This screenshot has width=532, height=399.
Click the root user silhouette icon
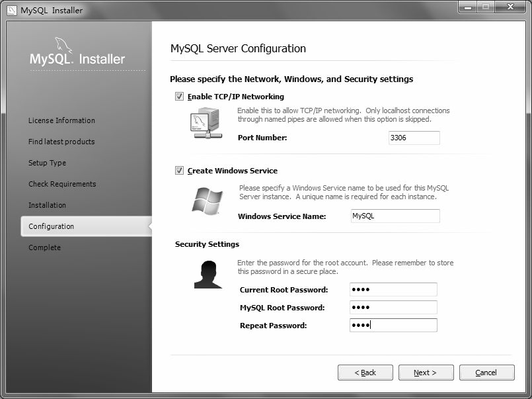pos(208,275)
